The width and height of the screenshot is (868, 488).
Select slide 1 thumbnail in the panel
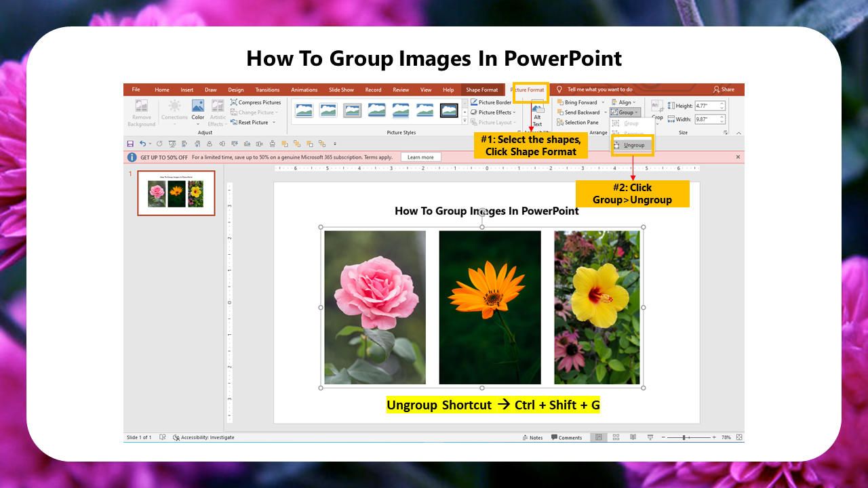click(176, 193)
